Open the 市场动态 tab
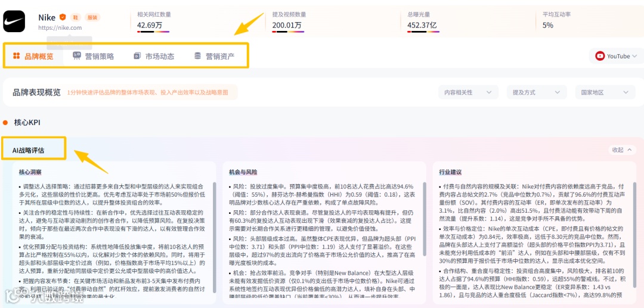The height and width of the screenshot is (308, 644). point(154,56)
